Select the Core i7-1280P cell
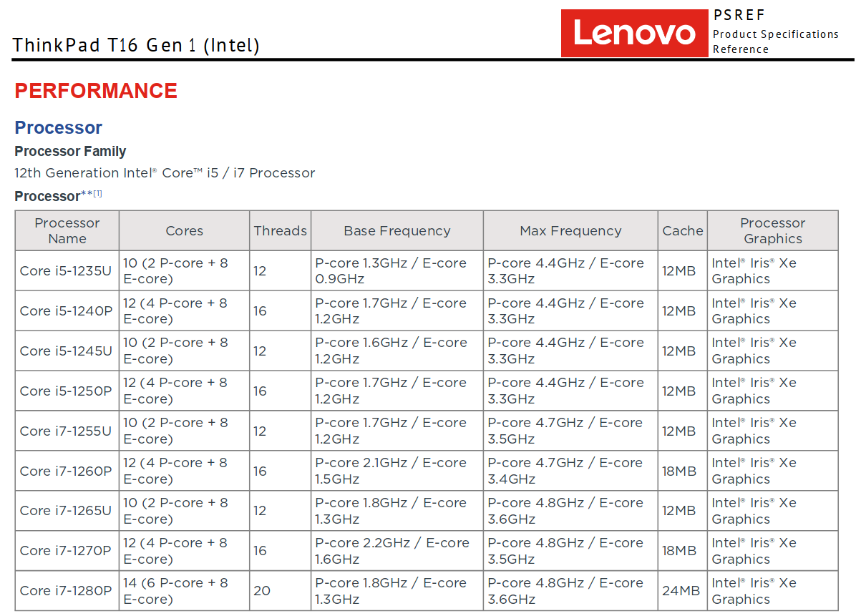861x616 pixels. tap(67, 591)
